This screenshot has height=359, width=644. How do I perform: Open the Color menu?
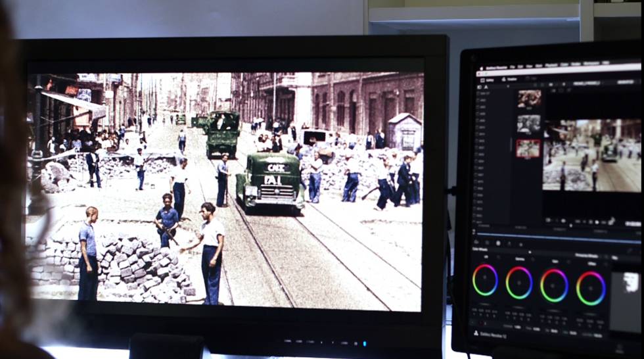[564, 64]
